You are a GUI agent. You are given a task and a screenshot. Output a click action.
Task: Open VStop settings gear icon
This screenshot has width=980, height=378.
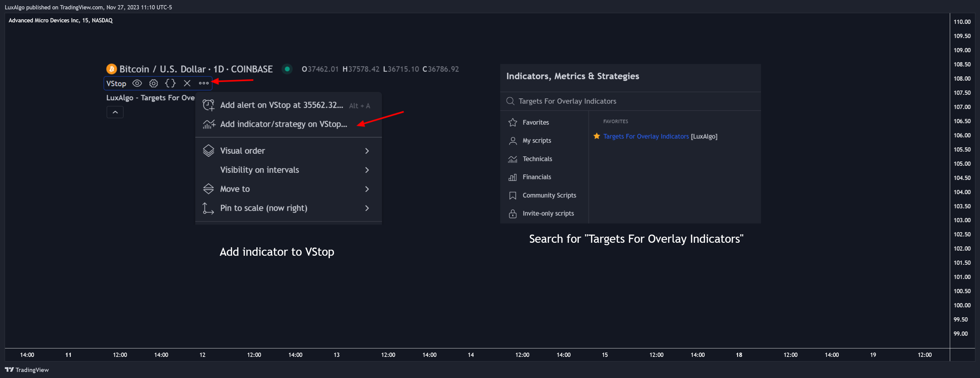153,83
